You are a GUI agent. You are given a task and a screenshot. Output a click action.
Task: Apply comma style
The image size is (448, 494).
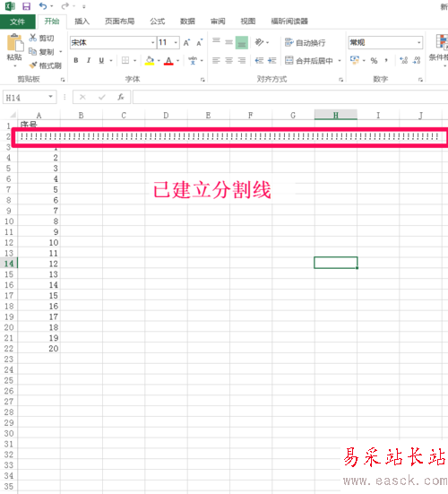click(x=386, y=60)
